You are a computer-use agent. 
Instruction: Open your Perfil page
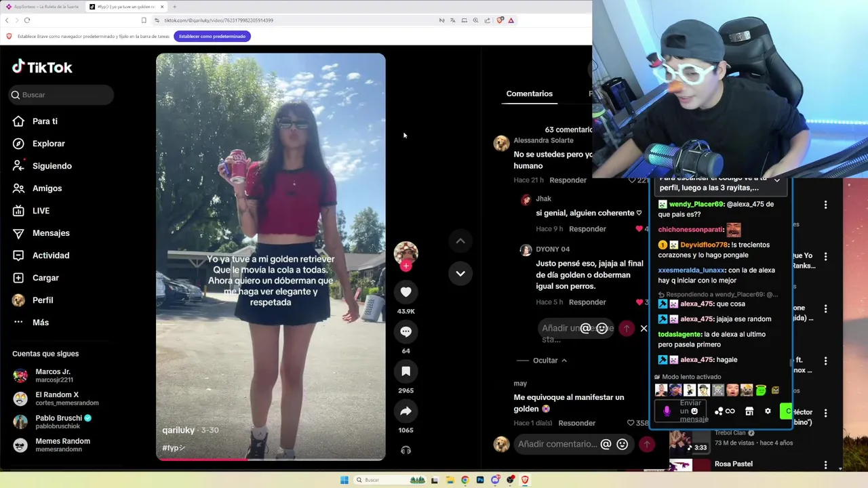click(x=33, y=300)
